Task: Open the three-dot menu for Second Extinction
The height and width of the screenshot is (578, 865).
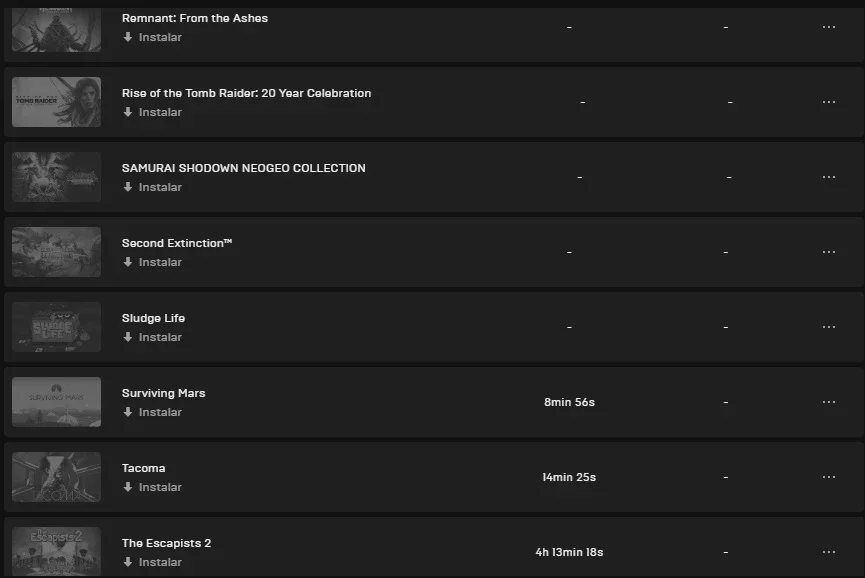Action: click(x=829, y=252)
